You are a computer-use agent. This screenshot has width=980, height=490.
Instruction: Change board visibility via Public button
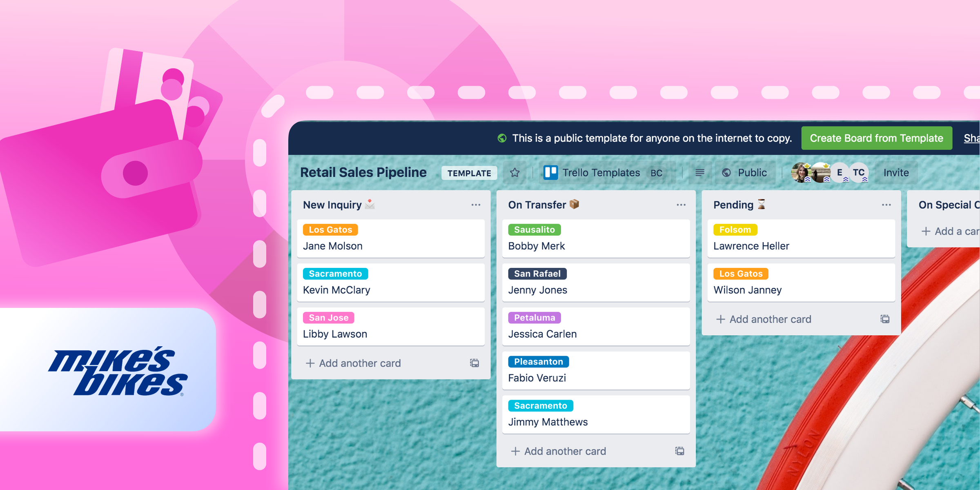point(744,173)
